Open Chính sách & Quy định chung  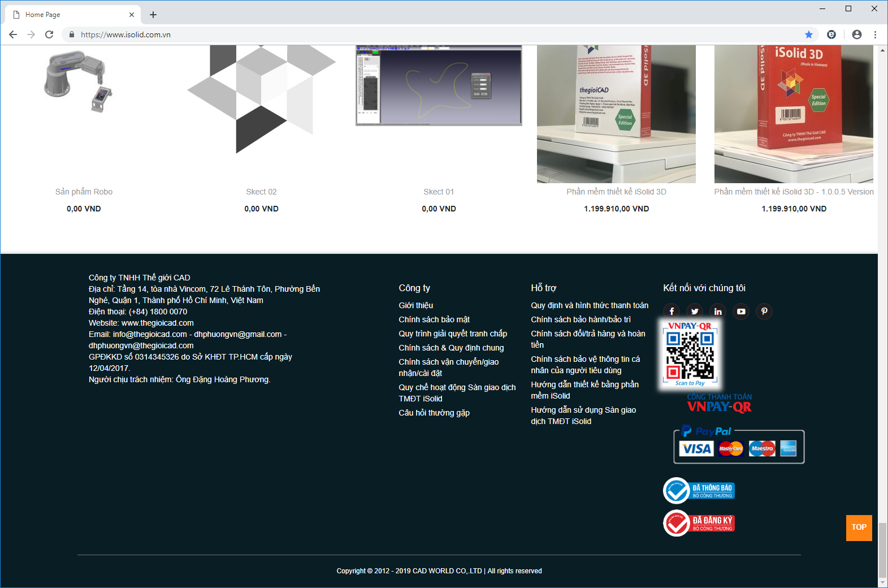[451, 348]
